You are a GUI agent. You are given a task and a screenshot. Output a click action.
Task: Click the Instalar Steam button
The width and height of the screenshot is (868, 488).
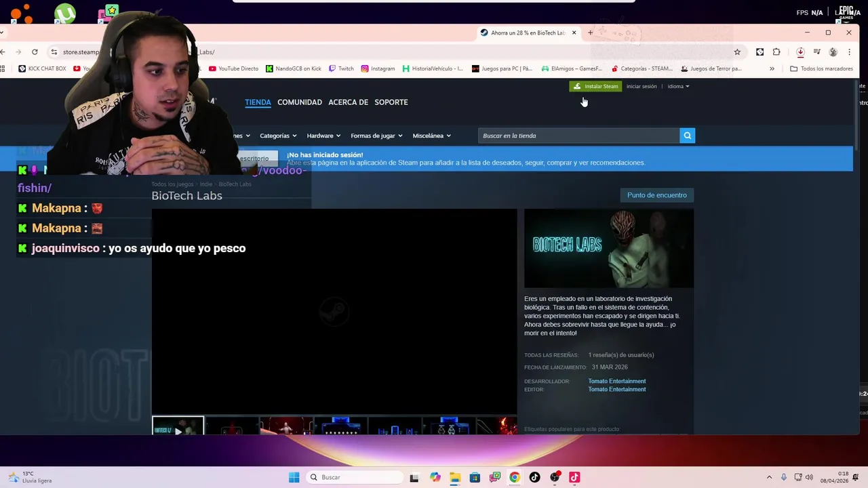596,86
